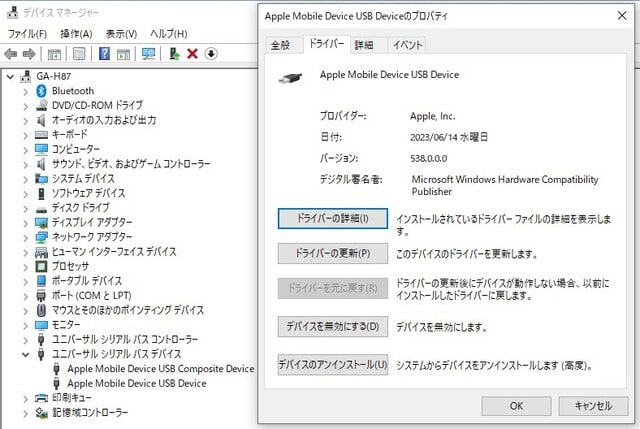Open the ファイル(F) menu

point(27,33)
